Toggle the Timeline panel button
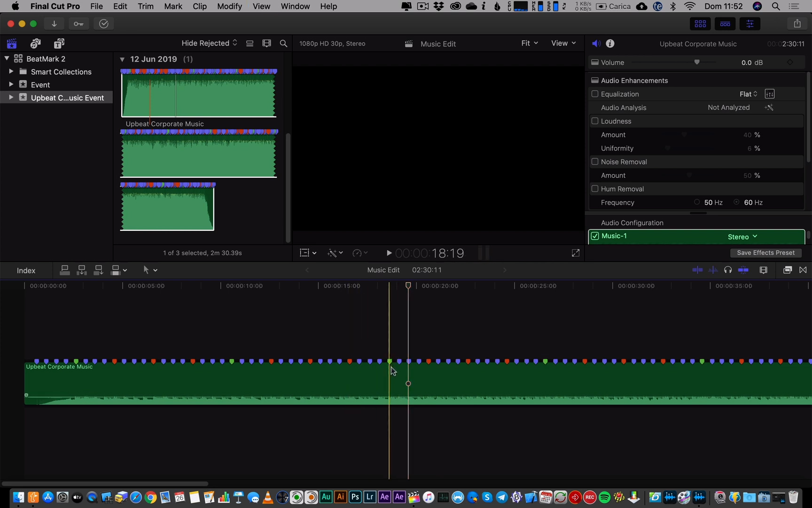This screenshot has width=812, height=508. (725, 24)
